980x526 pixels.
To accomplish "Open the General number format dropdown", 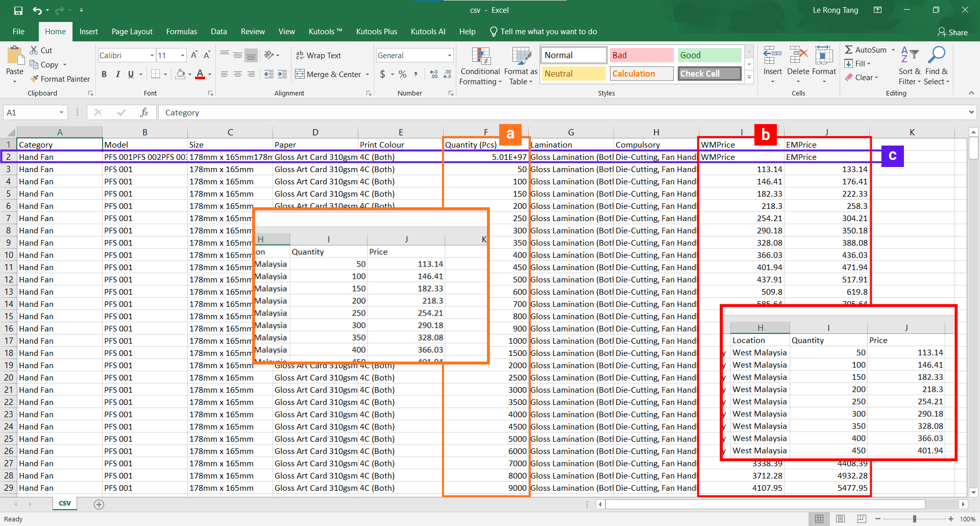I will (449, 55).
